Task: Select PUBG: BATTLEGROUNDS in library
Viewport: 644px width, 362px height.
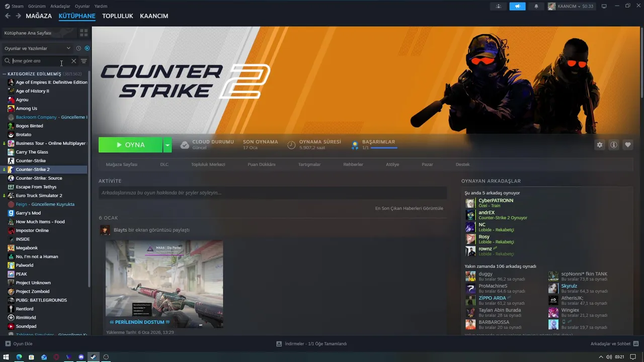Action: tap(44, 300)
